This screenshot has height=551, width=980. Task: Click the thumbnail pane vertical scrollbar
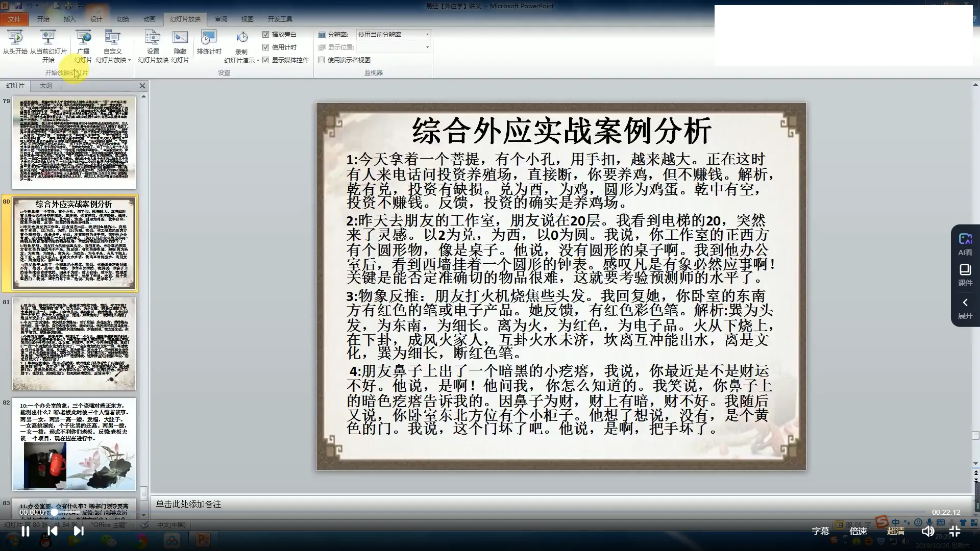click(143, 493)
